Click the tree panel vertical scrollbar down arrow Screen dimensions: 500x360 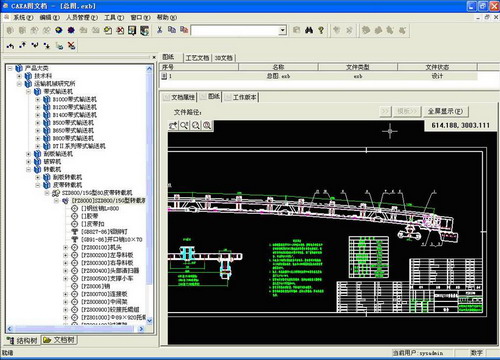pyautogui.click(x=149, y=321)
